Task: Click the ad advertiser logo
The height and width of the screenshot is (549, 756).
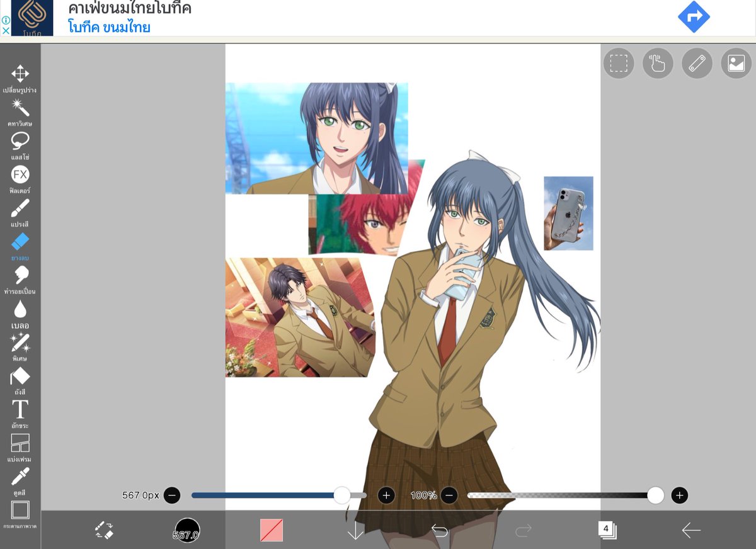Action: click(x=32, y=18)
